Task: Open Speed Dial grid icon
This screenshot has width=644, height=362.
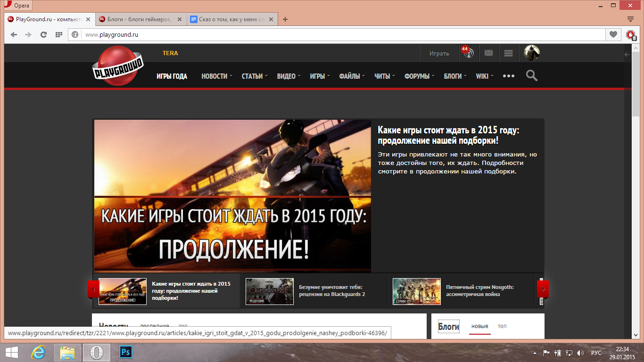Action: coord(58,34)
